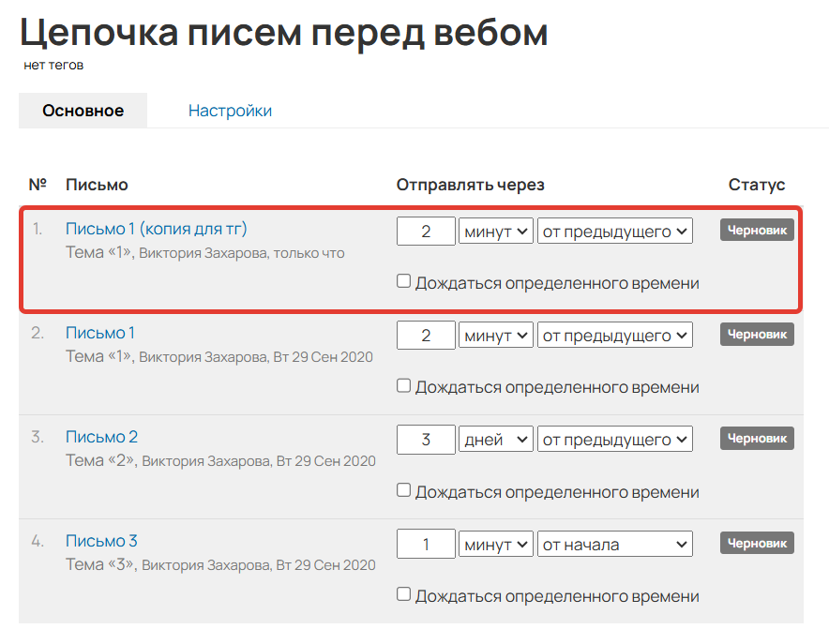The width and height of the screenshot is (829, 644).
Task: Select the delay value field showing 2
Action: coord(426,230)
